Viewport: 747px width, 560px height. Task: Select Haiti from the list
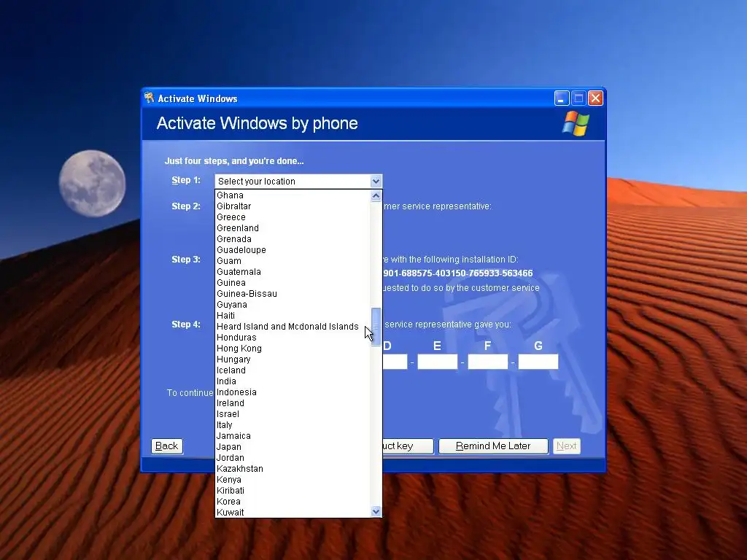293,316
